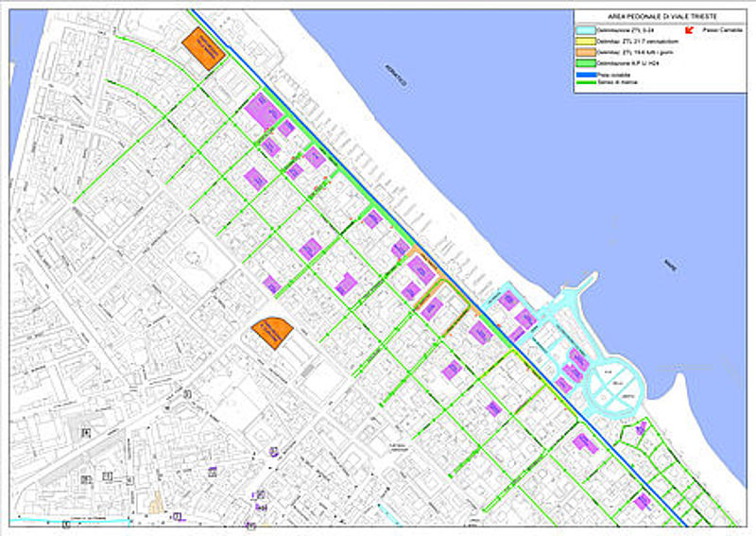Click the green legend color swatch
The height and width of the screenshot is (536, 756).
586,62
